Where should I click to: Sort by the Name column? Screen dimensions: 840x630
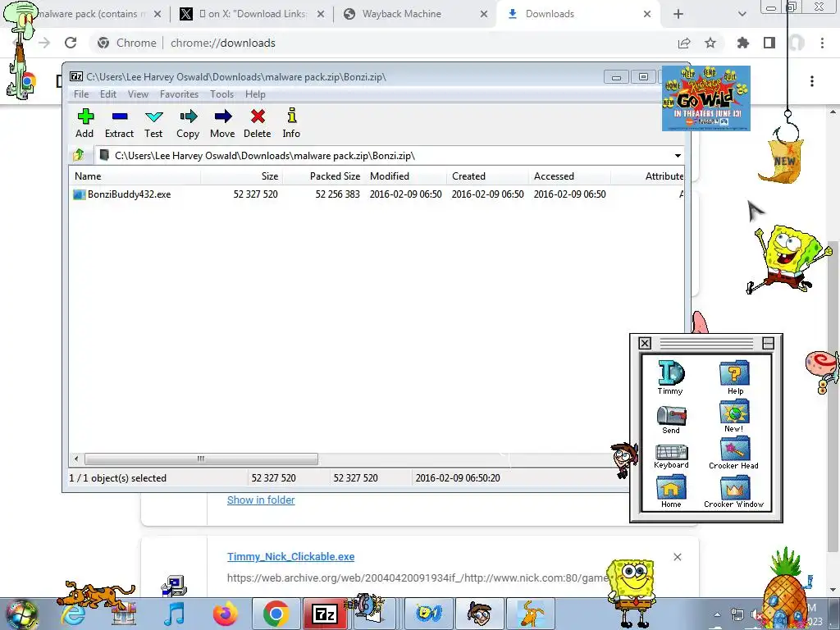point(135,176)
